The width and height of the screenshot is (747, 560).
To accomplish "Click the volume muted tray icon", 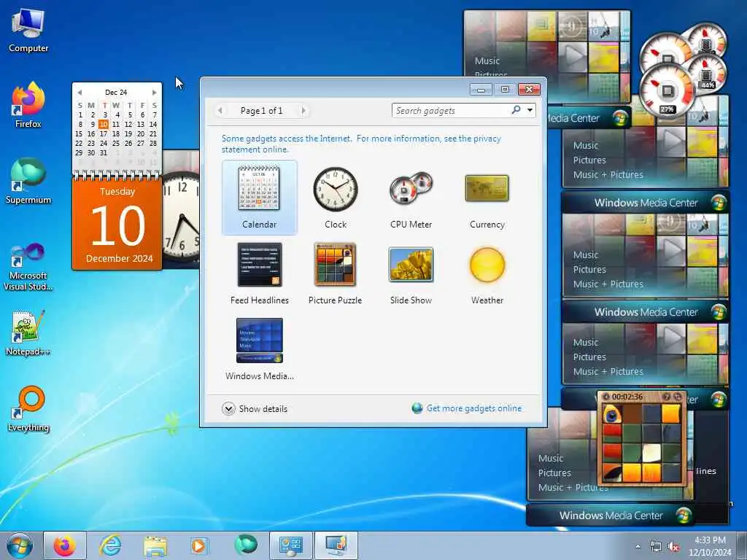I will coord(673,547).
